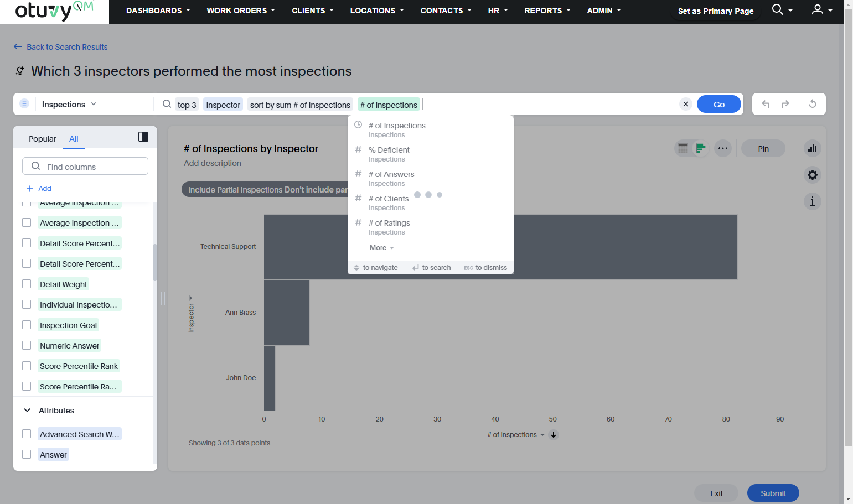The height and width of the screenshot is (504, 853).
Task: Check the Score Percentile Rank column
Action: coord(27,366)
